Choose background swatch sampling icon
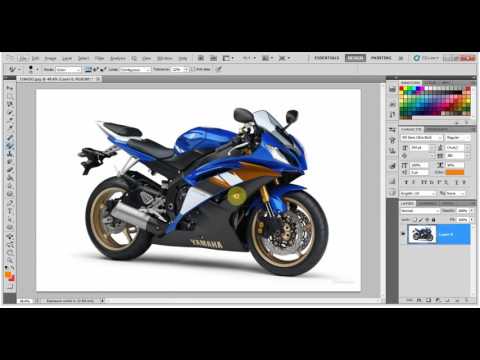The width and height of the screenshot is (480, 360). (103, 69)
